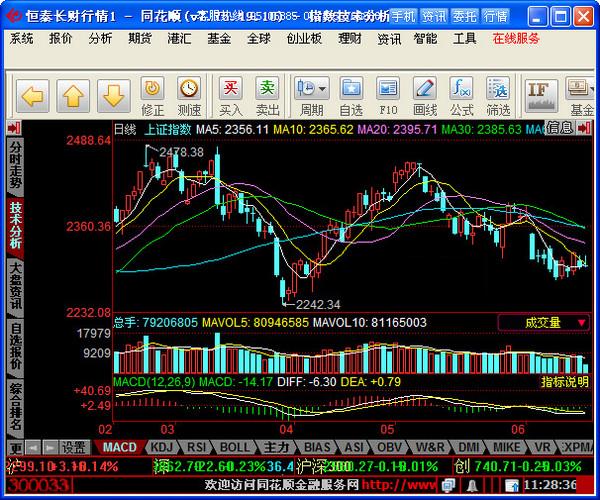
Task: Open the 信息 info button
Action: (560, 128)
